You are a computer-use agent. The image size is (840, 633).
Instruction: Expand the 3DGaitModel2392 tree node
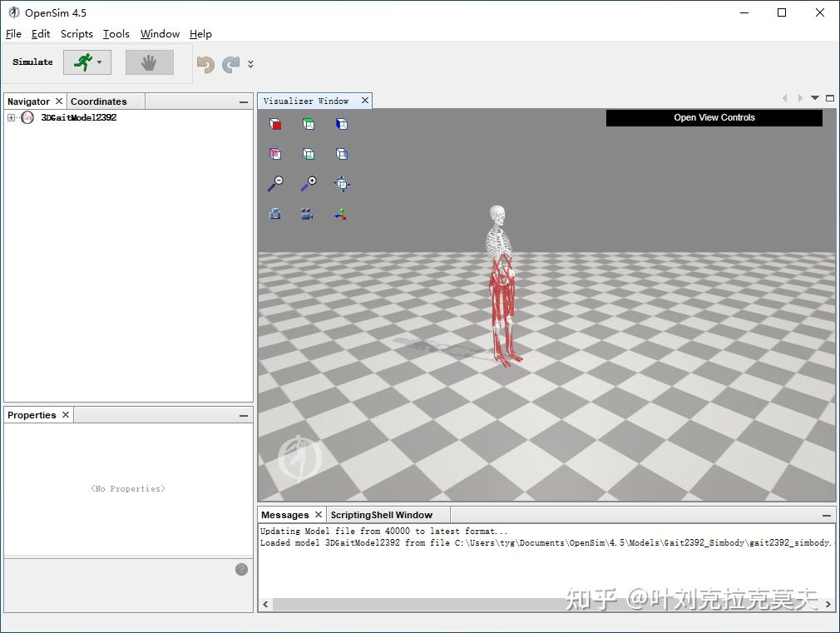click(x=11, y=117)
